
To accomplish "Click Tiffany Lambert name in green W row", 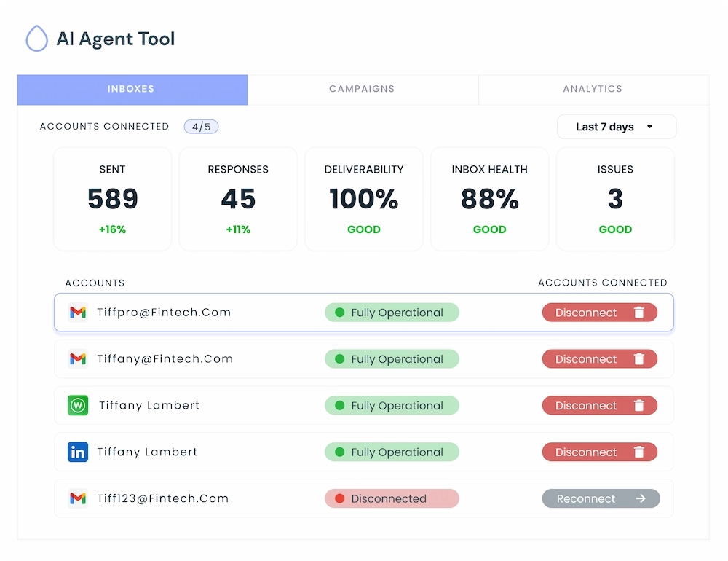I will (x=149, y=405).
